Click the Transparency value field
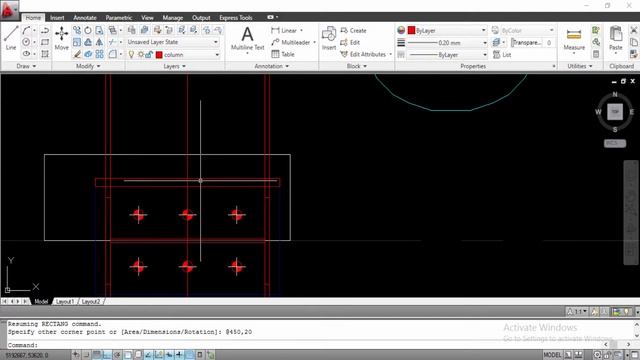The width and height of the screenshot is (640, 360). [x=549, y=42]
